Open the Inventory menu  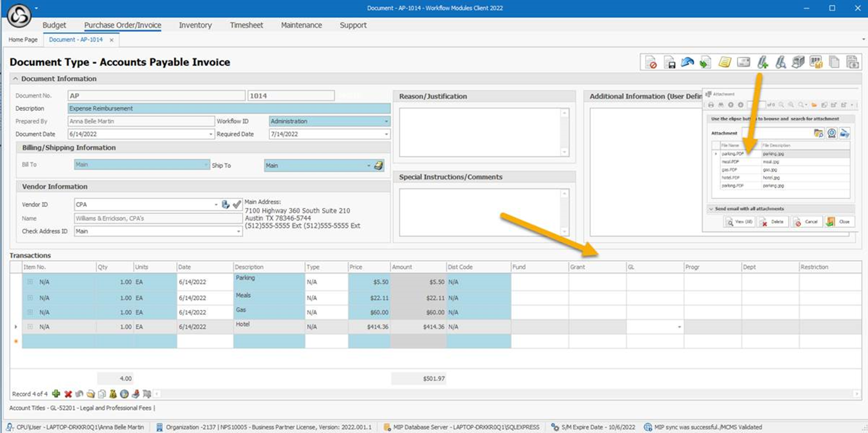[x=195, y=25]
